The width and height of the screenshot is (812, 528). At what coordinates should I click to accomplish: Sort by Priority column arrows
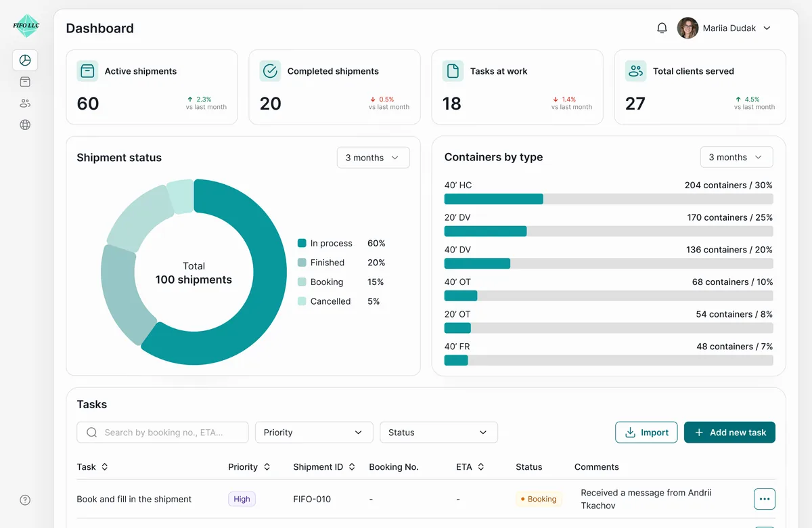267,467
